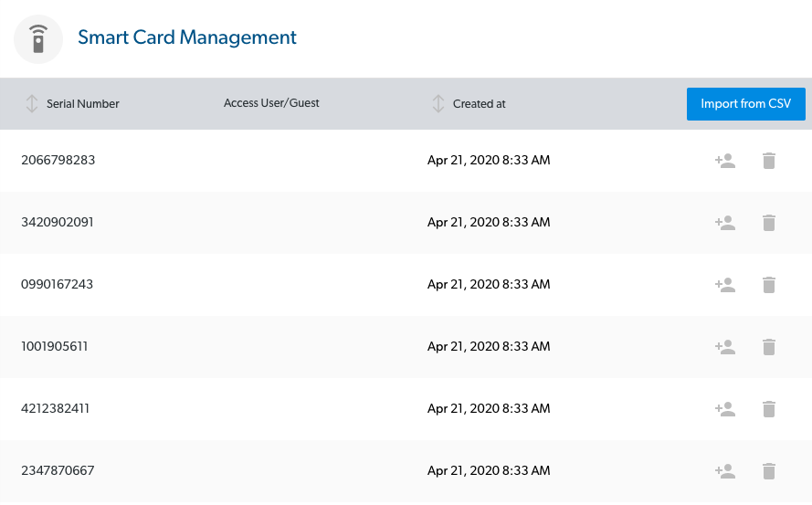
Task: Delete smart card 3420902091
Action: (769, 223)
